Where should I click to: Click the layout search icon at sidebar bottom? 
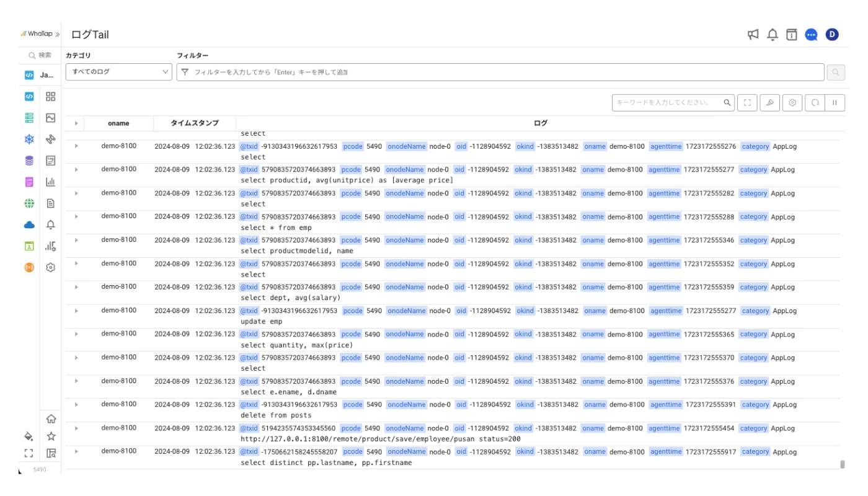[51, 453]
